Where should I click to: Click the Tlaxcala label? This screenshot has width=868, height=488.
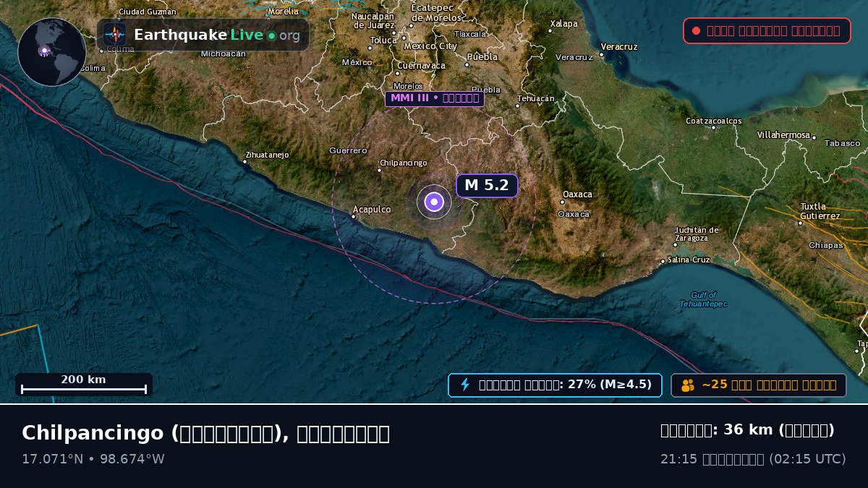point(470,34)
